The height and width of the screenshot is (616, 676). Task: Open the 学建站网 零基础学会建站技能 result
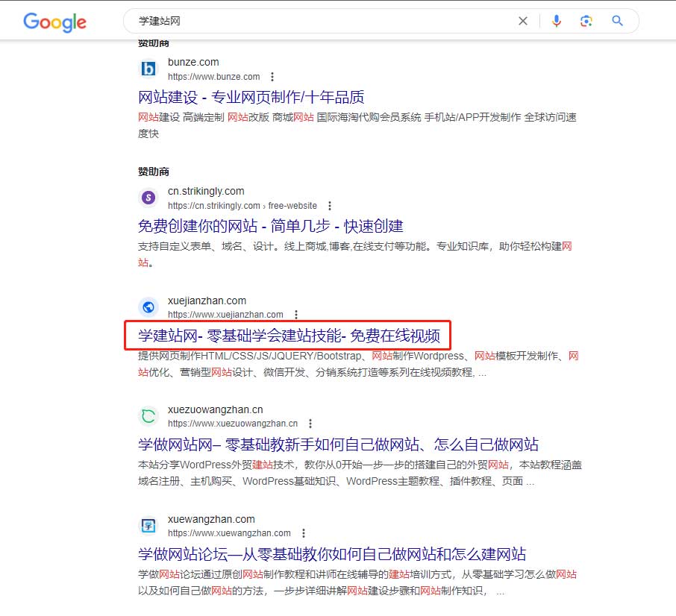pyautogui.click(x=294, y=336)
